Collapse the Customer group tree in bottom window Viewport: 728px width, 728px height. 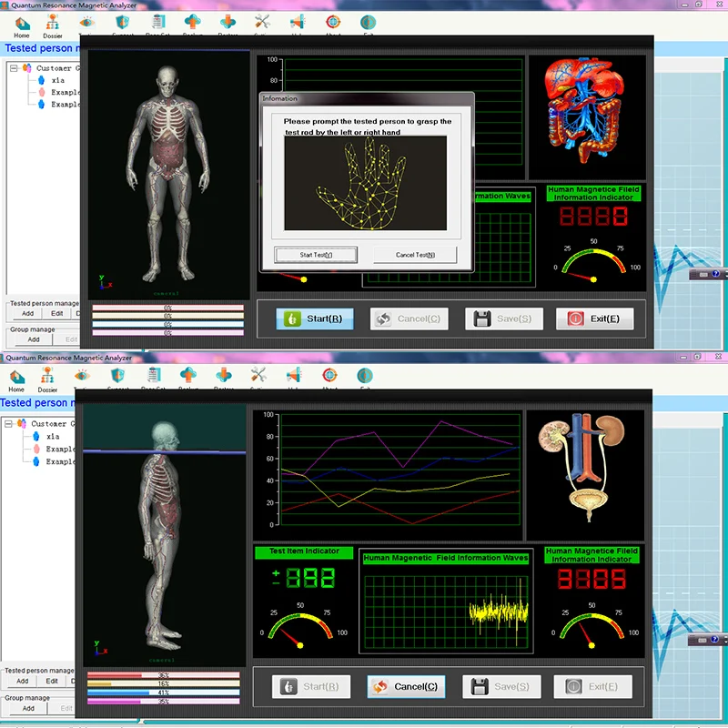pyautogui.click(x=8, y=424)
